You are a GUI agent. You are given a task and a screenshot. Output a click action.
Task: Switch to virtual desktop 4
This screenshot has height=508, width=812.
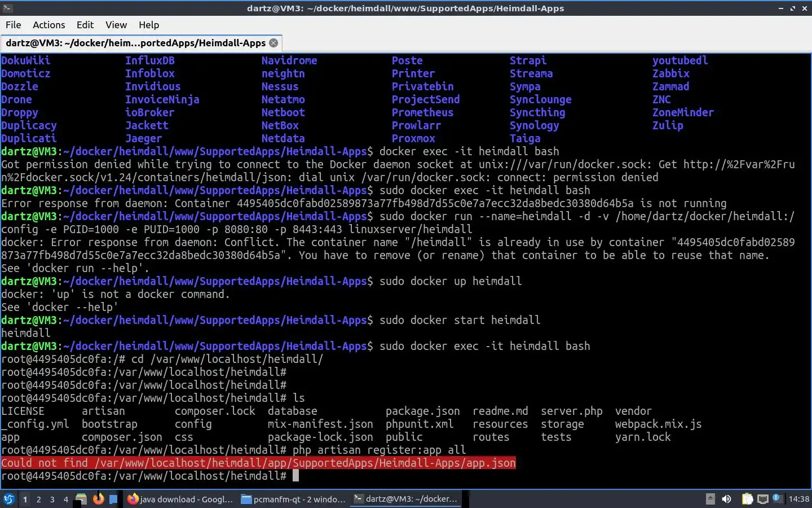click(65, 499)
